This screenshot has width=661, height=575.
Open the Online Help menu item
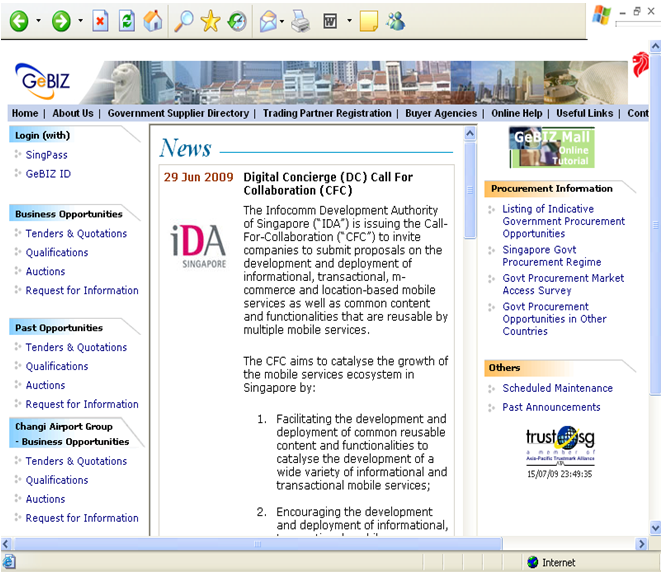(x=517, y=113)
